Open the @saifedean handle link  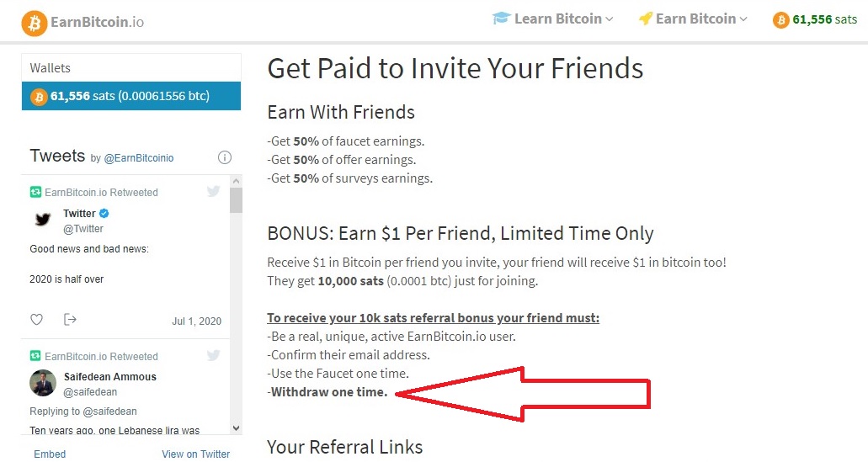click(90, 392)
